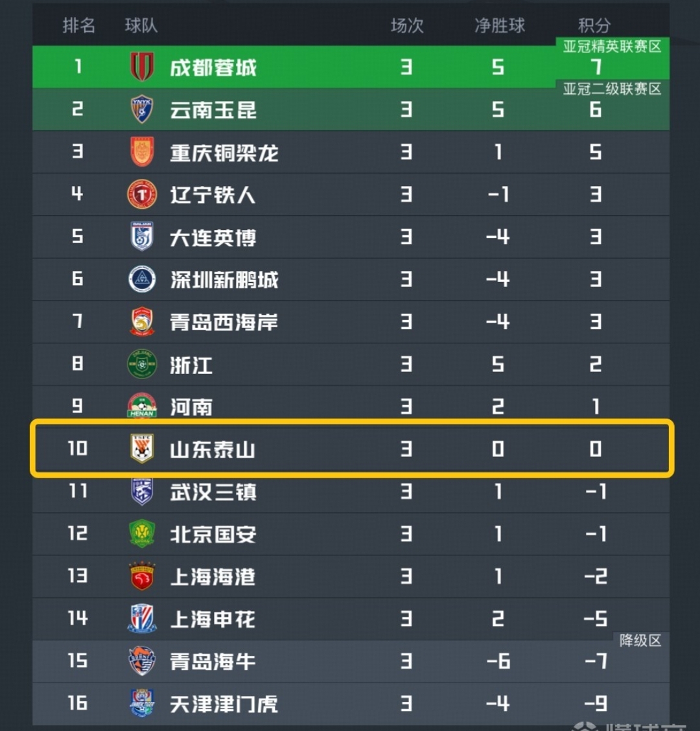Click the Chengdu Rongcheng (成都蓉城) team logo

[x=142, y=67]
